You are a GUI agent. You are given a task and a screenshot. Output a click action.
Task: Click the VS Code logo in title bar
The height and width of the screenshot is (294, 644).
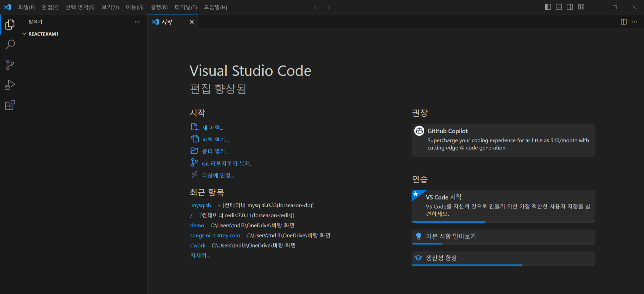click(x=7, y=7)
